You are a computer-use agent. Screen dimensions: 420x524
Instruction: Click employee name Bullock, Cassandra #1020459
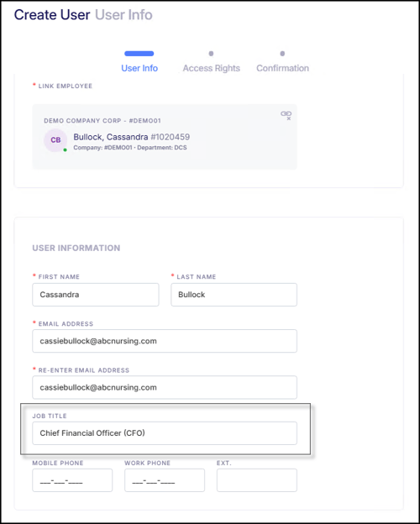[132, 137]
